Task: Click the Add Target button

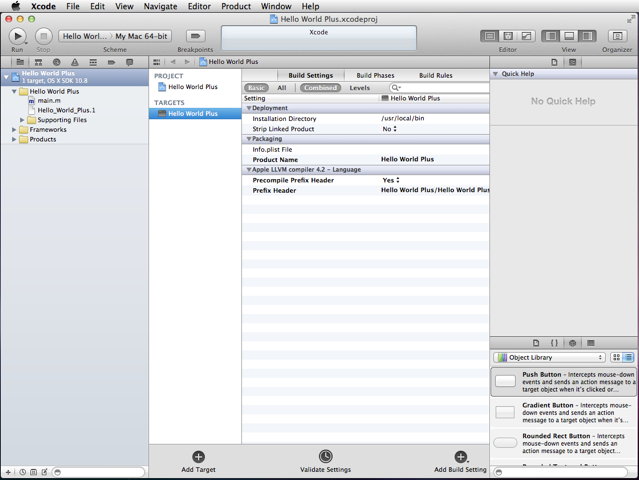Action: coord(198,461)
